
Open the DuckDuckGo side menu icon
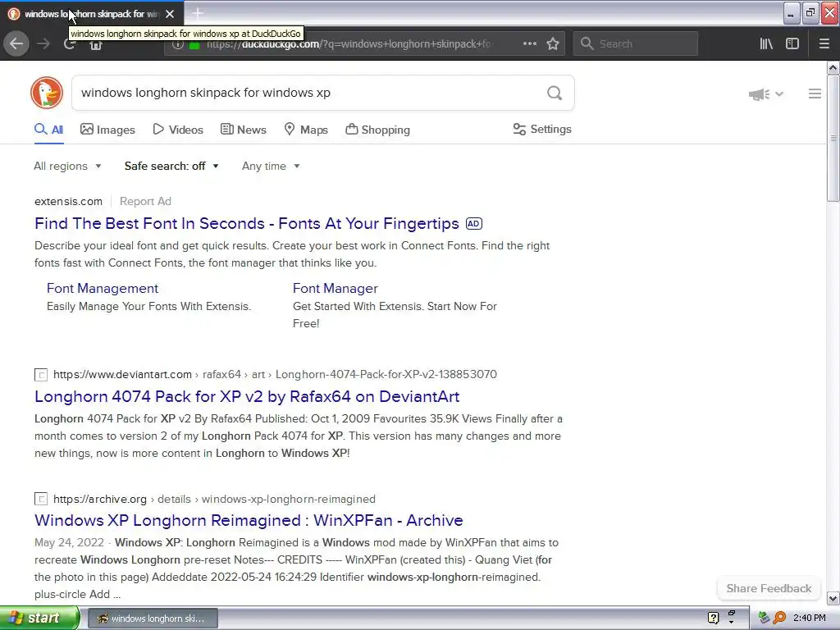coord(815,94)
